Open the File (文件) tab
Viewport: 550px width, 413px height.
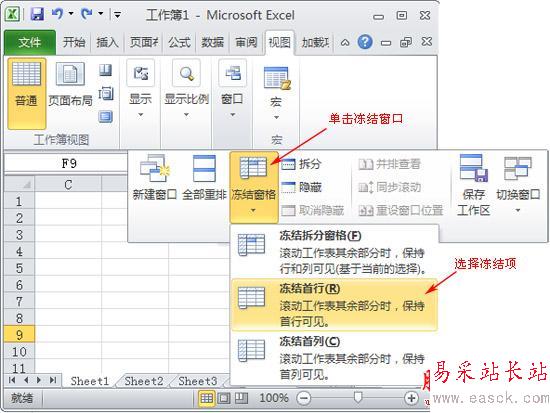[30, 42]
